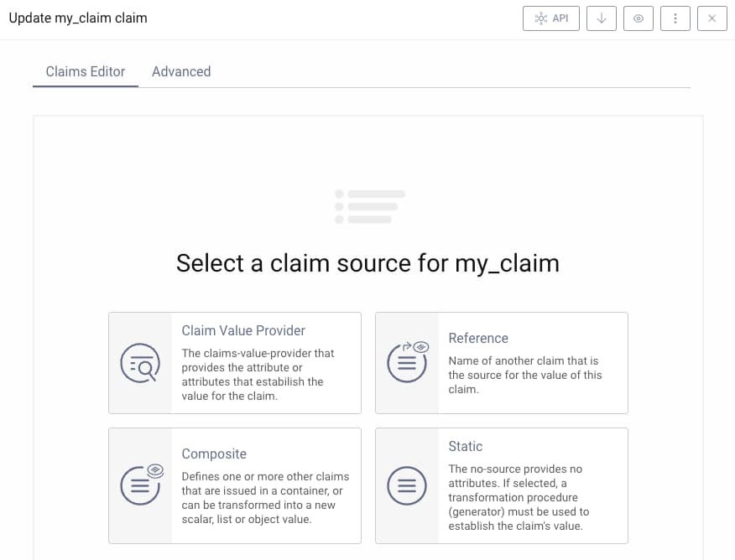This screenshot has height=560, width=735.
Task: Click the preview eye button
Action: 639,18
